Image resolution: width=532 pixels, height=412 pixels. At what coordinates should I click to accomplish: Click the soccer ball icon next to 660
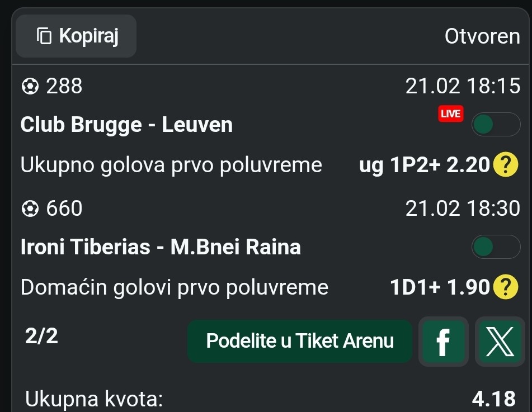coord(30,209)
